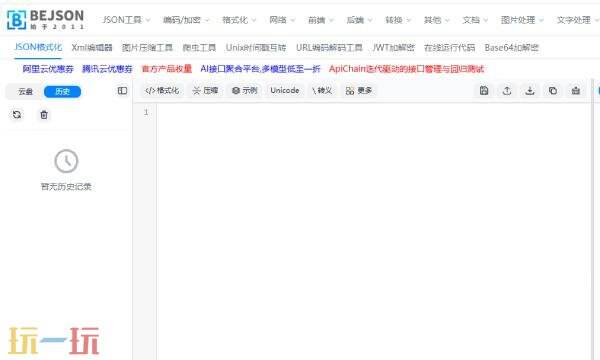The height and width of the screenshot is (360, 600).
Task: Click the clear icon at toolbar end
Action: coord(576,90)
